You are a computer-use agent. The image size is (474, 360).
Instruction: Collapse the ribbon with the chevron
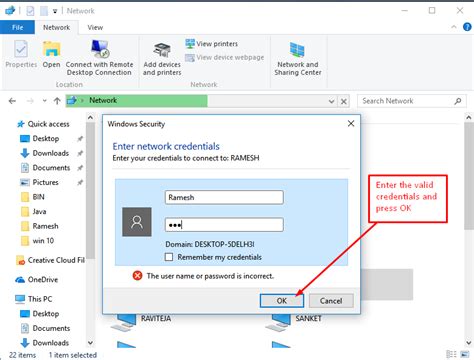[x=454, y=27]
